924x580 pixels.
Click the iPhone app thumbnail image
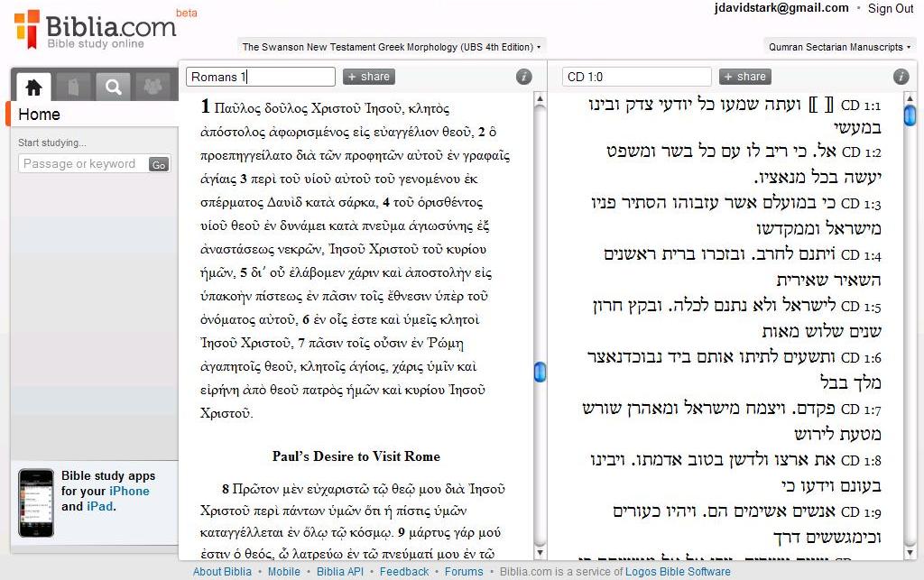tap(36, 502)
